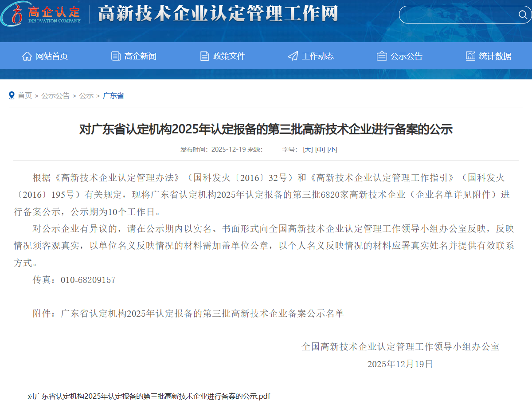Viewport: 532px width, 416px height.
Task: Click the paper plane icon for 工作动态
Action: [x=293, y=56]
